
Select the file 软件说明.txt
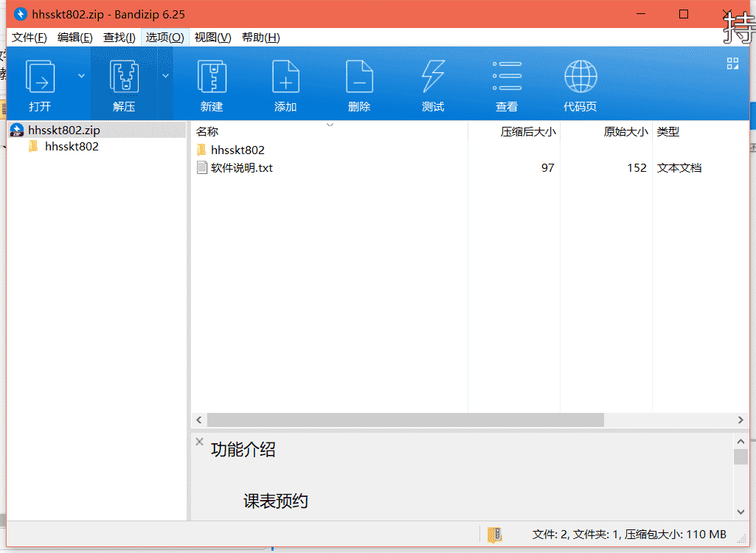click(242, 168)
